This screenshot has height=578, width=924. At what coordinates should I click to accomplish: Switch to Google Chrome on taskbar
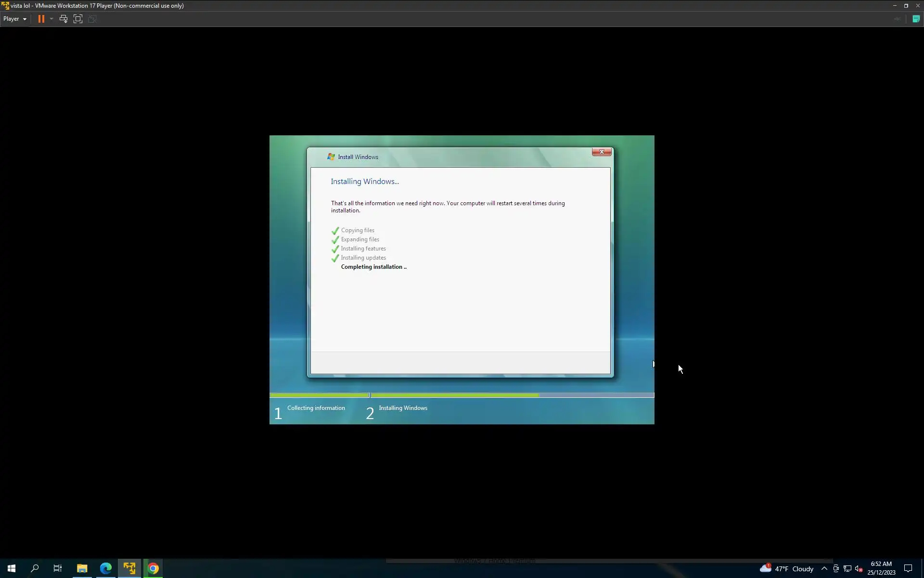[153, 568]
